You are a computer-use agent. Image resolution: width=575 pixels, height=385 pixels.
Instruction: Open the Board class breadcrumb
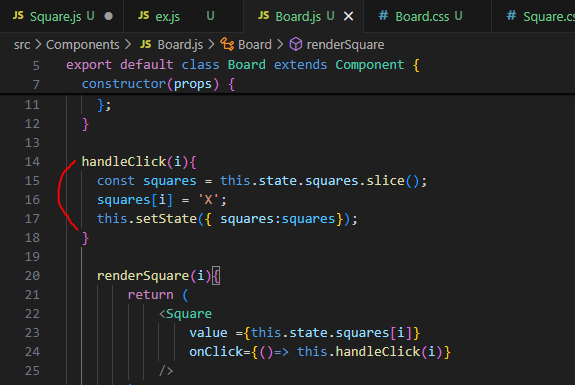pos(255,45)
